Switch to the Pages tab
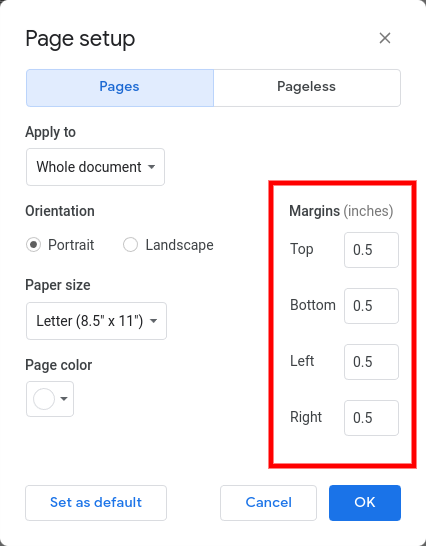The height and width of the screenshot is (546, 426). pos(120,88)
